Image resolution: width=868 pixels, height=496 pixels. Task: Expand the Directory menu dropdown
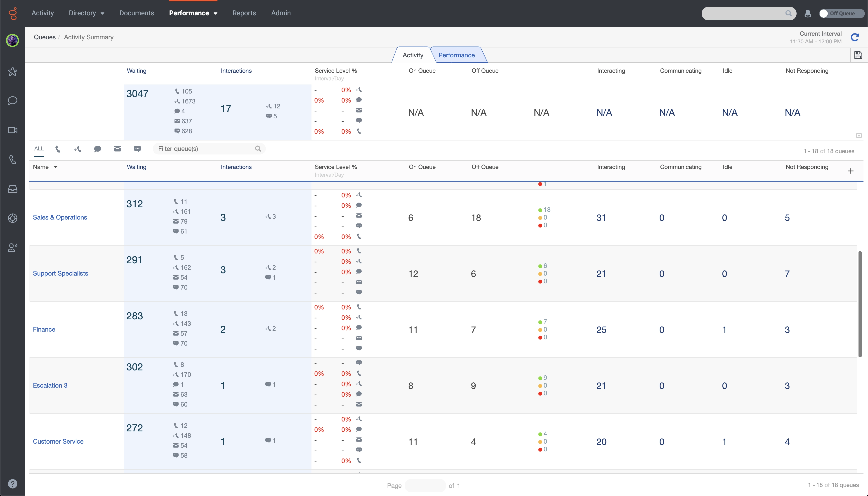click(102, 14)
